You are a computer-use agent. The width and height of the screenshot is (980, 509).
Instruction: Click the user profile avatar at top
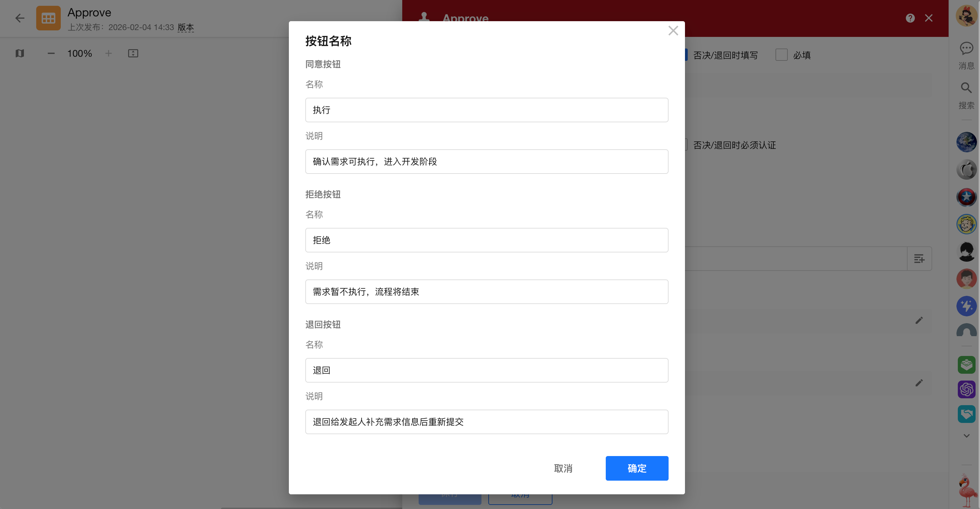tap(966, 16)
